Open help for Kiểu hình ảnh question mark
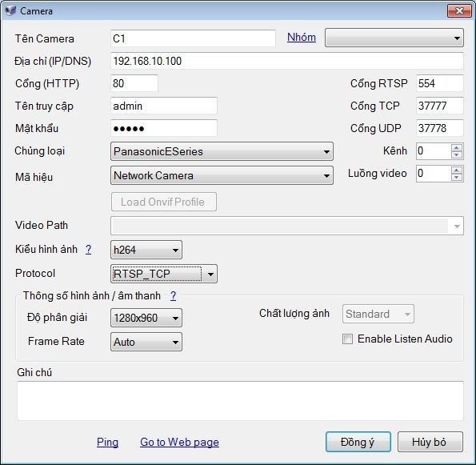Image resolution: width=476 pixels, height=465 pixels. point(88,249)
